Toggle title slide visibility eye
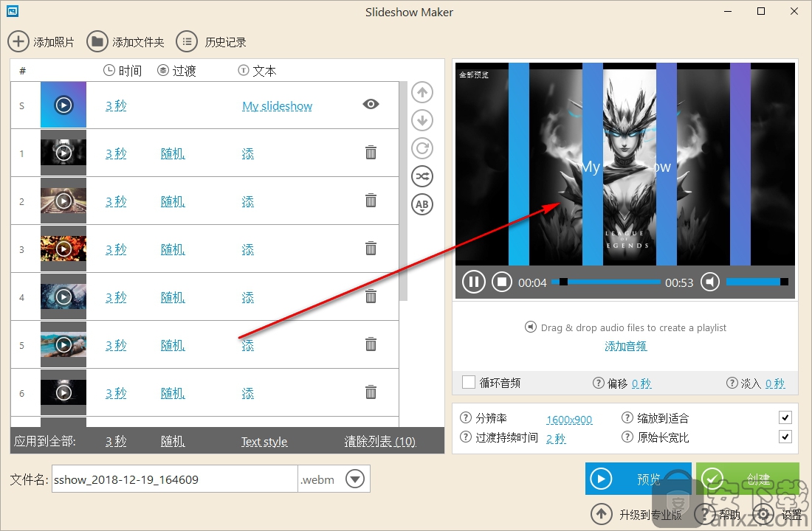The height and width of the screenshot is (531, 812). (x=371, y=105)
